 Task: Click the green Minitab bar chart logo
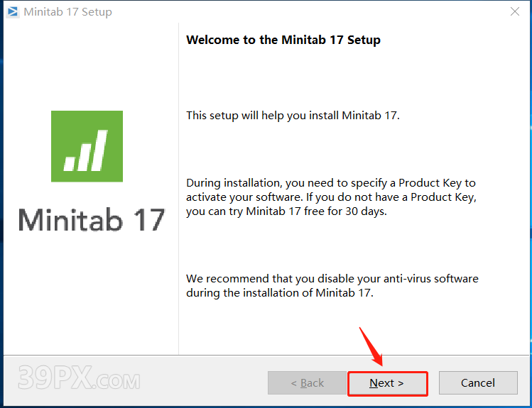(87, 146)
